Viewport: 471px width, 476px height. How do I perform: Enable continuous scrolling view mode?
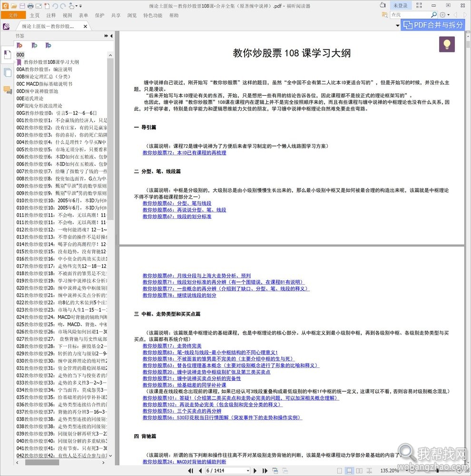pyautogui.click(x=349, y=470)
